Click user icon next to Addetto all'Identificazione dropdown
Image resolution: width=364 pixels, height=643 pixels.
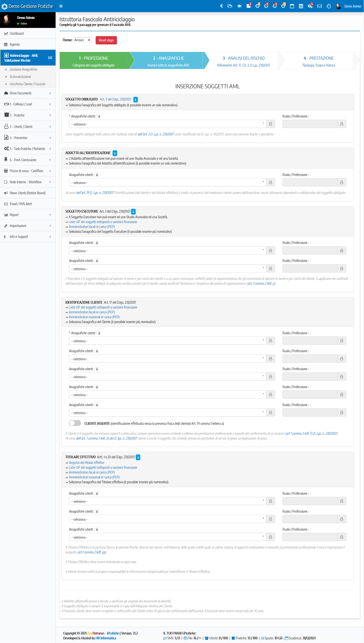pos(270,183)
